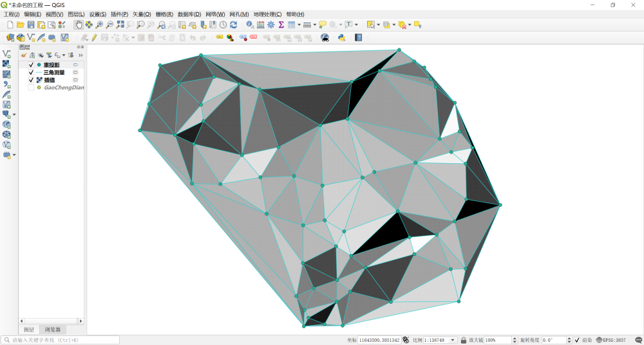Switch to the 浏览器 tab

[x=53, y=330]
